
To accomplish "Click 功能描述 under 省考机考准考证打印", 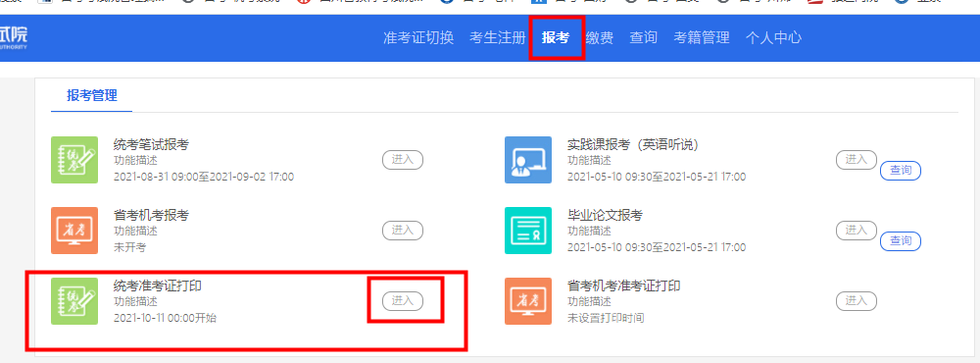I will click(x=589, y=302).
